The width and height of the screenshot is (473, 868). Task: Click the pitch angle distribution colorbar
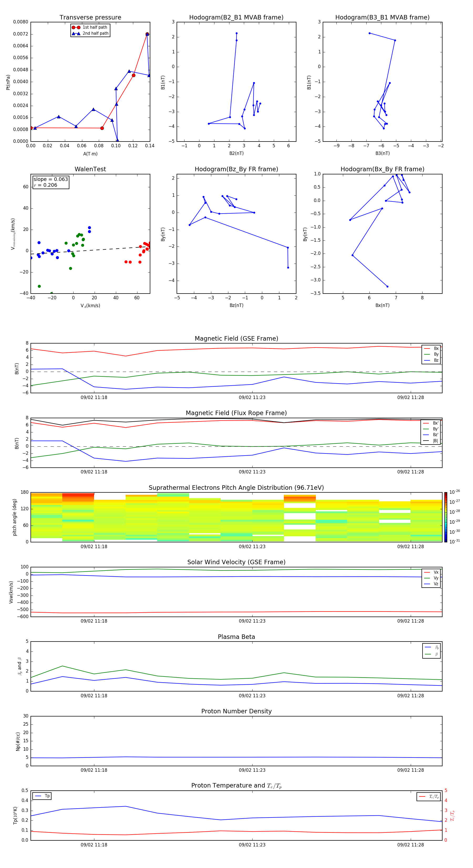coord(445,517)
